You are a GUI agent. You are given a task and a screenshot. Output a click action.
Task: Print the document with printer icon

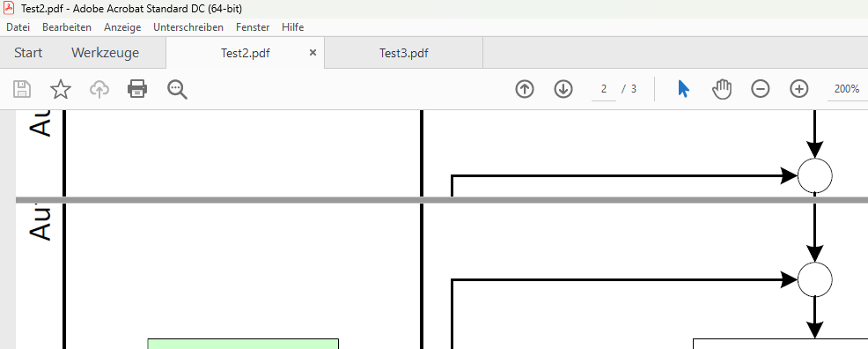[x=137, y=89]
